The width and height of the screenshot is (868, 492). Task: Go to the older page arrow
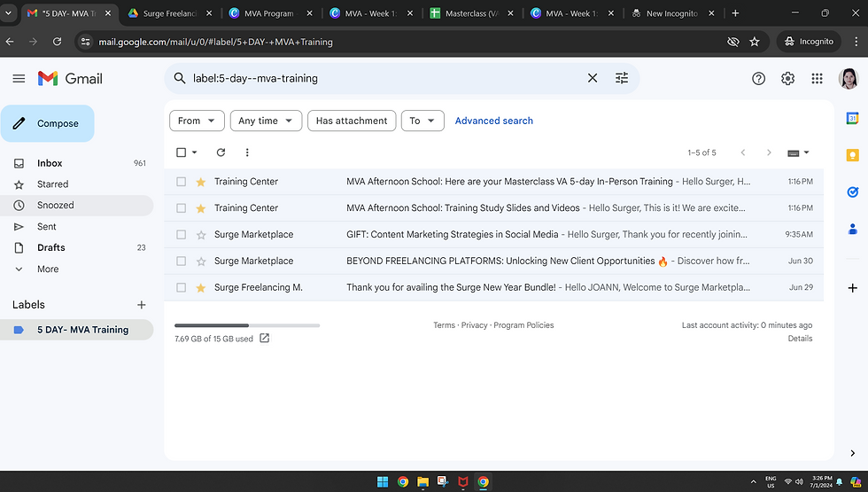769,152
